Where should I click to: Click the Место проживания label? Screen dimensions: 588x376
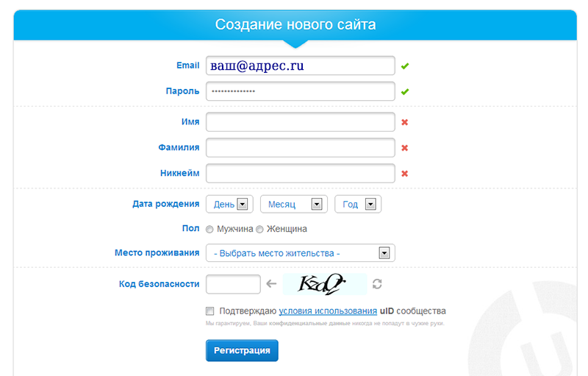click(x=157, y=253)
